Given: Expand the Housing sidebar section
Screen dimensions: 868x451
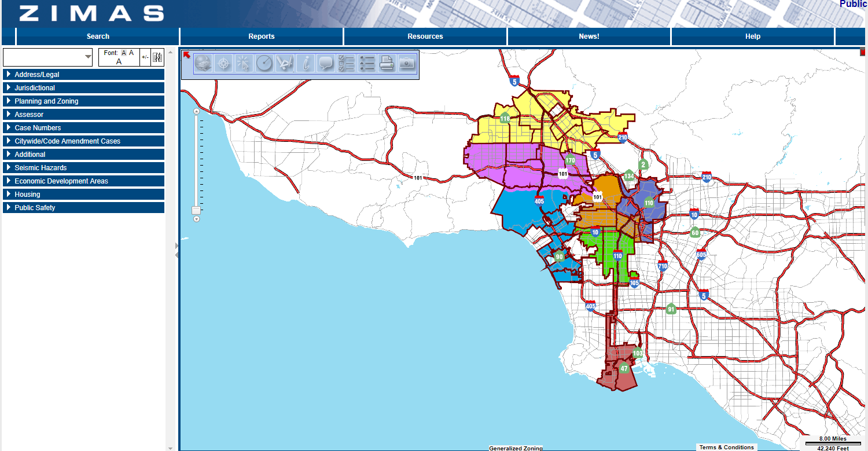Looking at the screenshot, I should 83,194.
